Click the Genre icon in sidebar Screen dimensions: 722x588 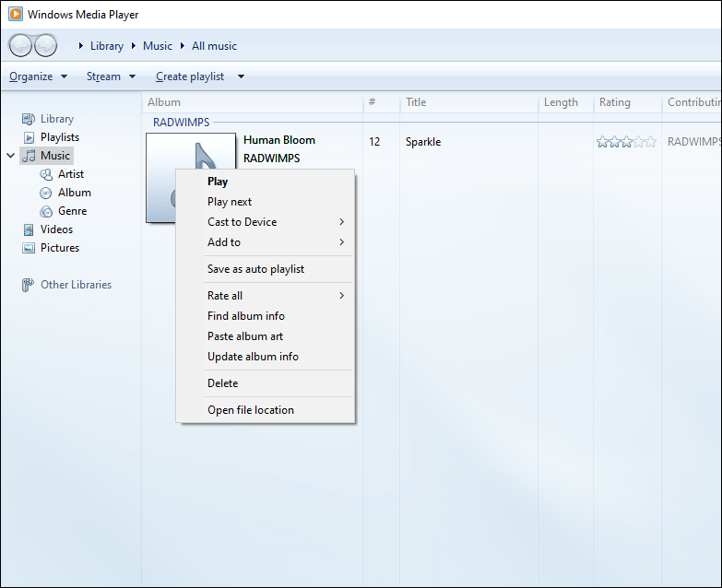pyautogui.click(x=46, y=211)
